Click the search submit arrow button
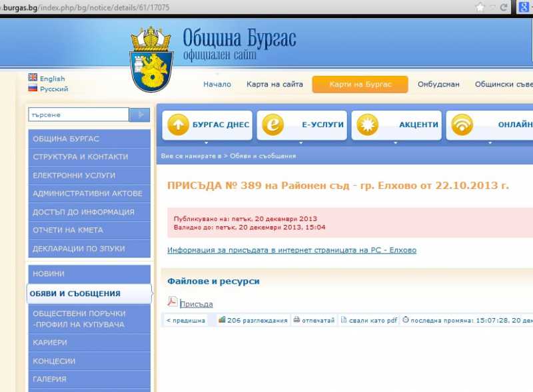The image size is (533, 392). [140, 114]
